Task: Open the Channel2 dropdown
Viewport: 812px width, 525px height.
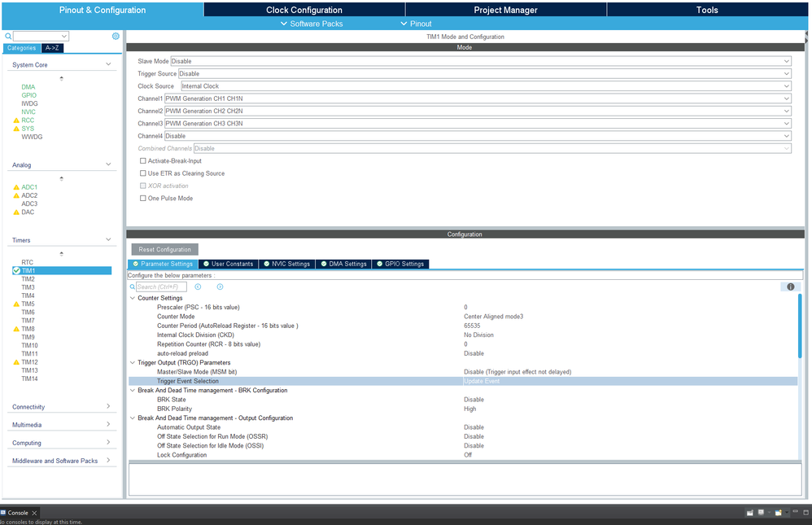Action: (478, 111)
